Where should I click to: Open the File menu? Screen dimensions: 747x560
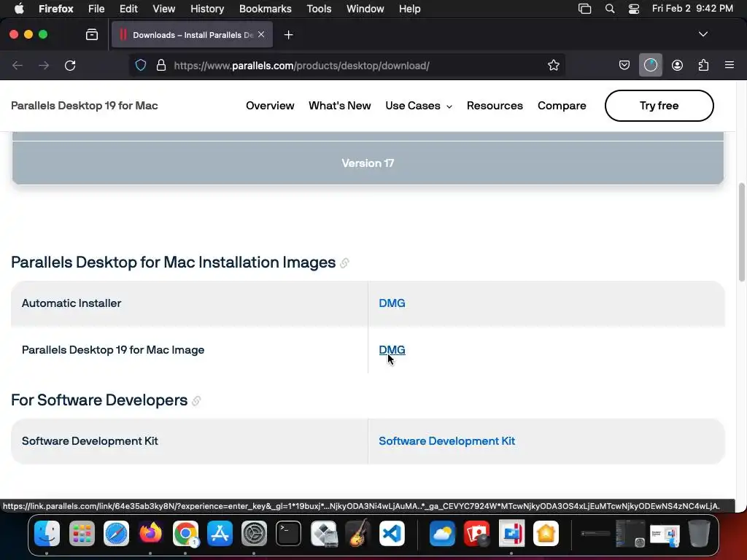click(96, 9)
